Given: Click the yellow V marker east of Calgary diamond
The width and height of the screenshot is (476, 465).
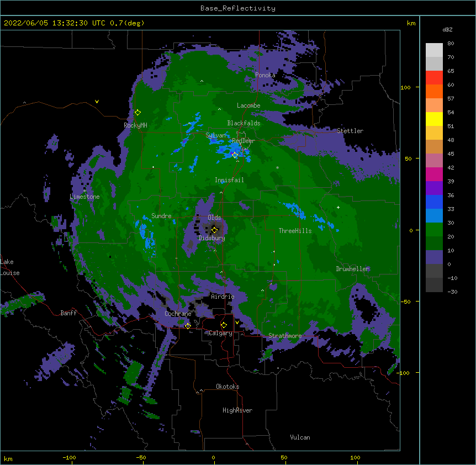Looking at the screenshot, I should pos(237,323).
